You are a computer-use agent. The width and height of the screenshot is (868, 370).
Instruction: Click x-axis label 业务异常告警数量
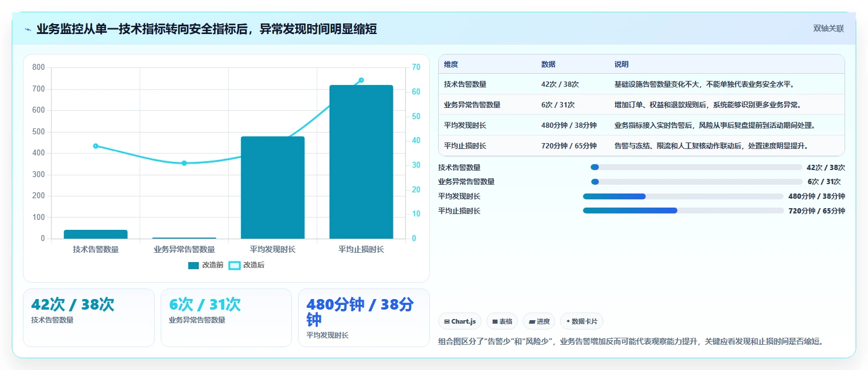[184, 249]
